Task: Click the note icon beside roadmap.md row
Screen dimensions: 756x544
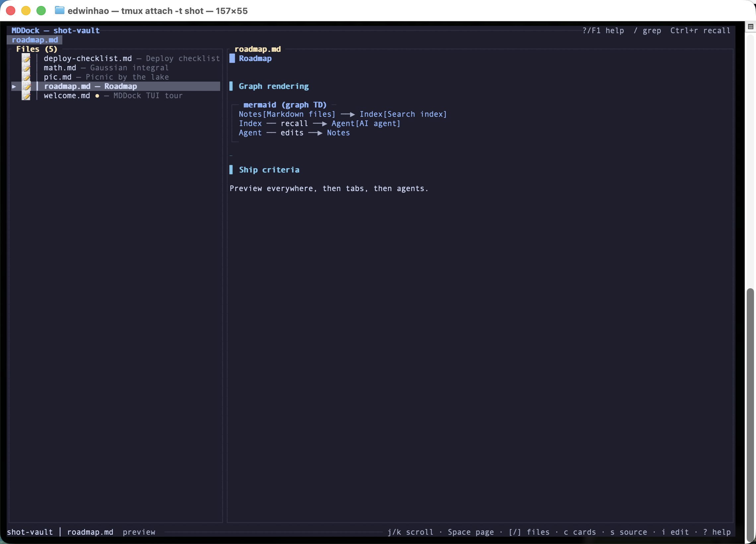Action: [x=26, y=86]
